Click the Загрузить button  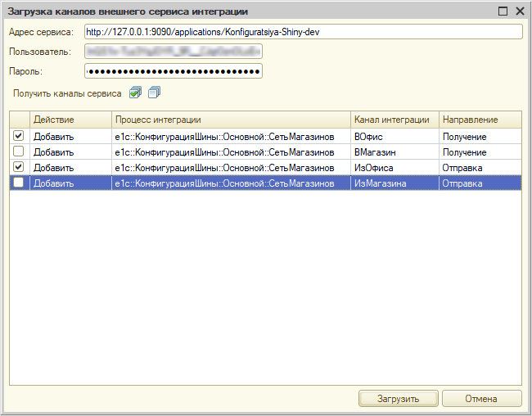coord(399,399)
